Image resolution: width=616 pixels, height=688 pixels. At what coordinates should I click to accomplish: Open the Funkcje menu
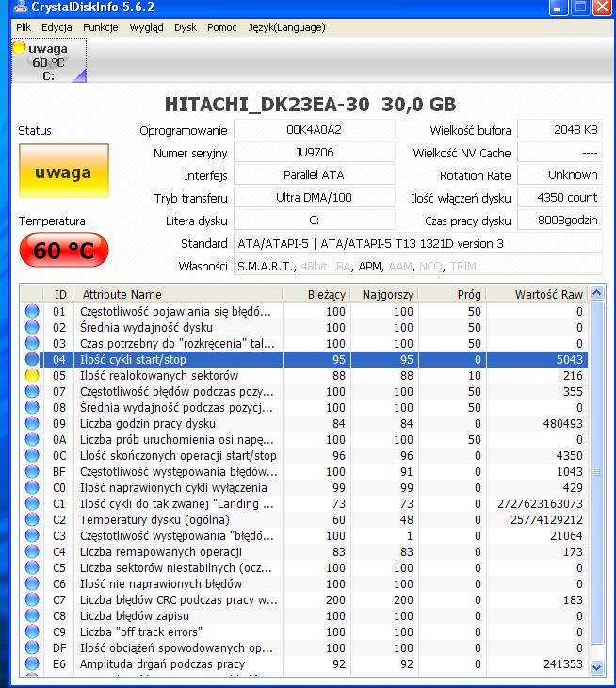[x=101, y=27]
